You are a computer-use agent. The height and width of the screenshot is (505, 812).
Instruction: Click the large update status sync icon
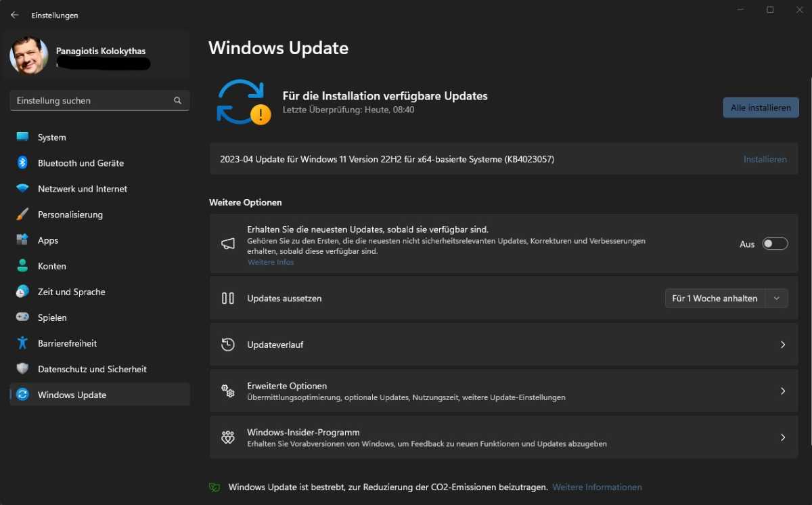pyautogui.click(x=243, y=102)
